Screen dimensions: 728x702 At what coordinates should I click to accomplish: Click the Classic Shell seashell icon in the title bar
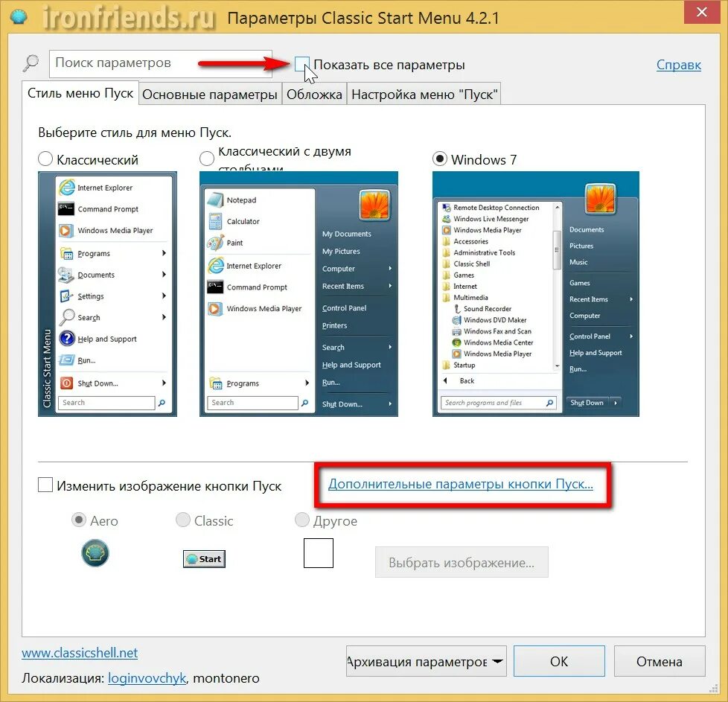[x=19, y=17]
